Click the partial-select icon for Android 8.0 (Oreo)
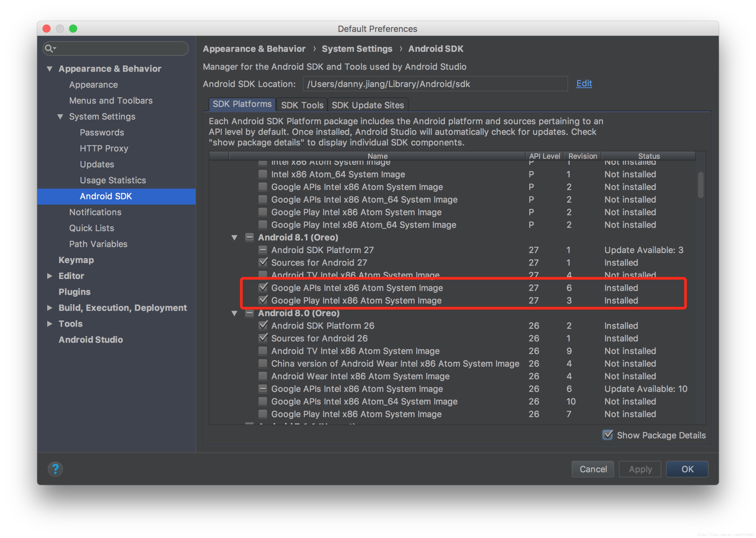Image resolution: width=756 pixels, height=538 pixels. coord(249,313)
